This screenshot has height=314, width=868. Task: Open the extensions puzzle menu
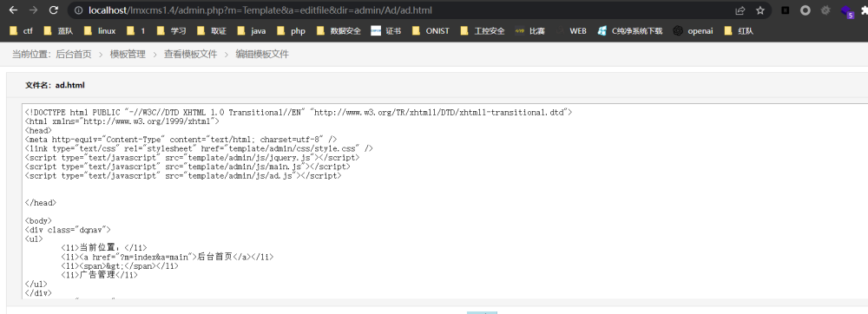pos(865,10)
